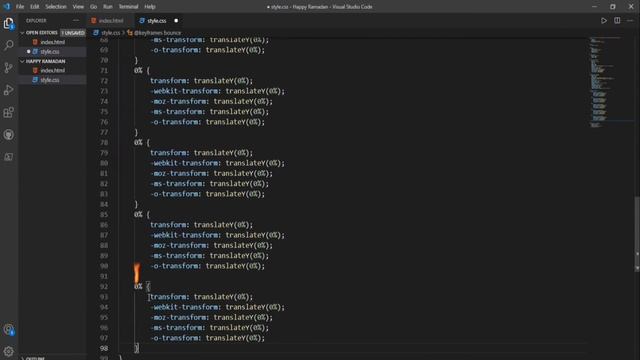
Task: Click the 1 unsaved badge
Action: pyautogui.click(x=73, y=33)
